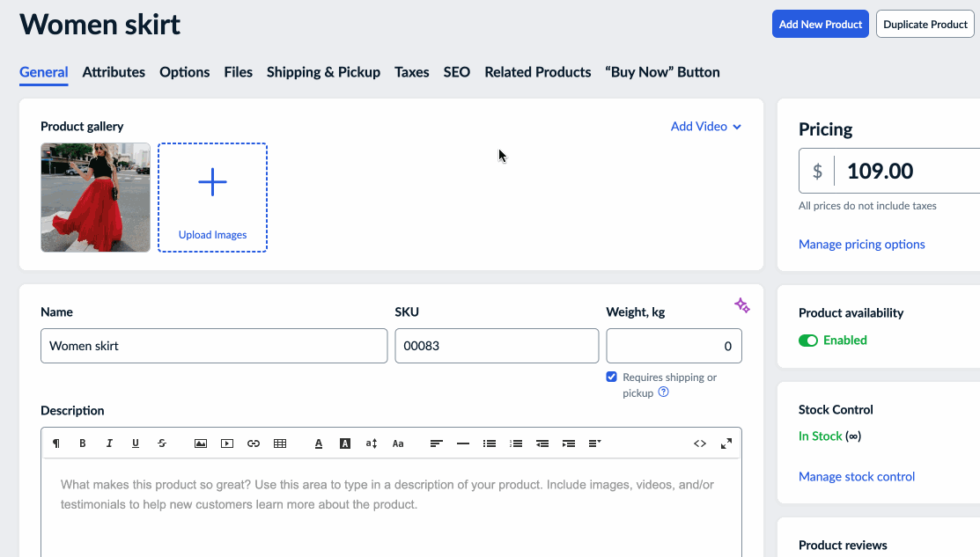Open text background color tool
The height and width of the screenshot is (557, 980).
point(345,443)
